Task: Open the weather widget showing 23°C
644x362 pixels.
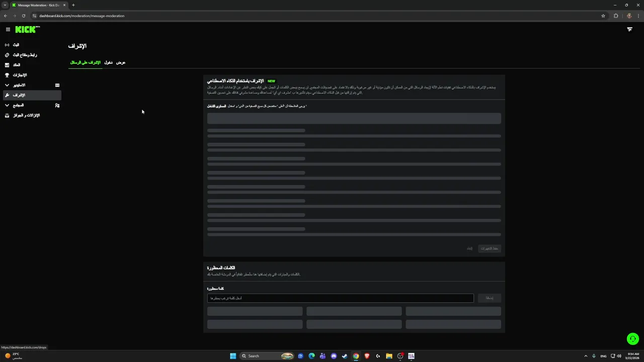Action: pyautogui.click(x=14, y=356)
